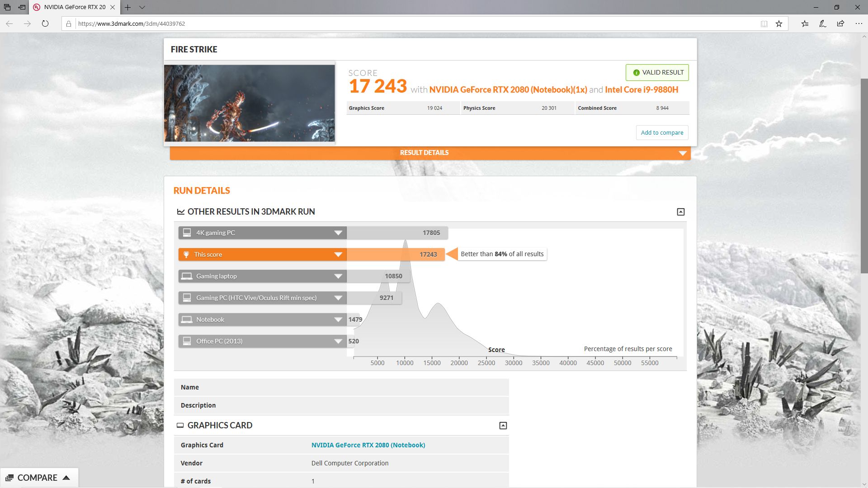Click the Dell Computer Corporation vendor text
This screenshot has height=488, width=868.
(350, 463)
